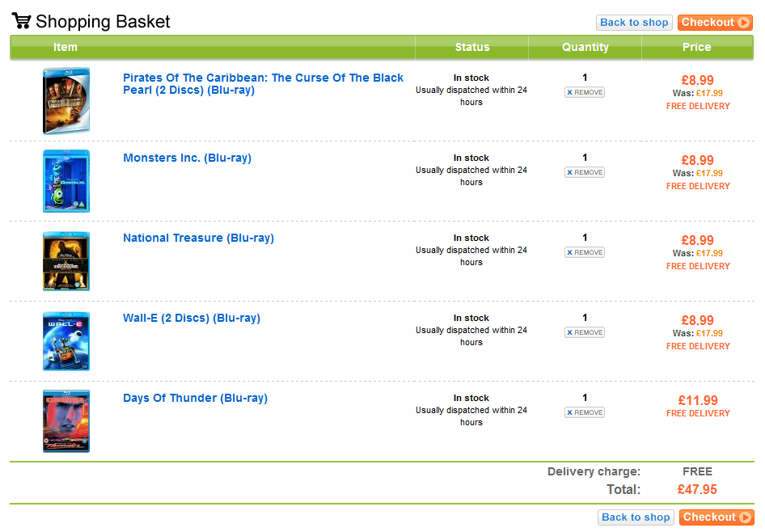Open the Wall-E (2 Discs) link

coord(191,318)
